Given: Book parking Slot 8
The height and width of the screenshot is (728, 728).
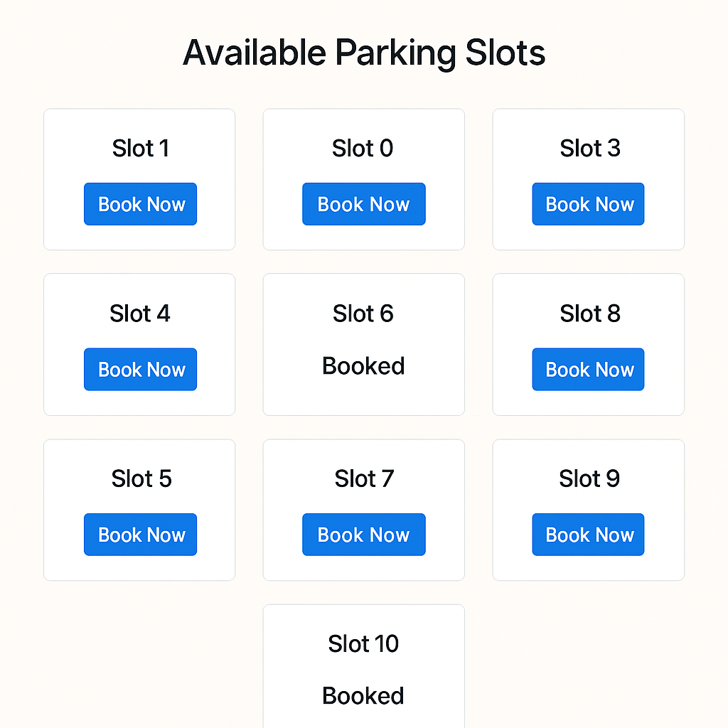Looking at the screenshot, I should click(x=588, y=369).
